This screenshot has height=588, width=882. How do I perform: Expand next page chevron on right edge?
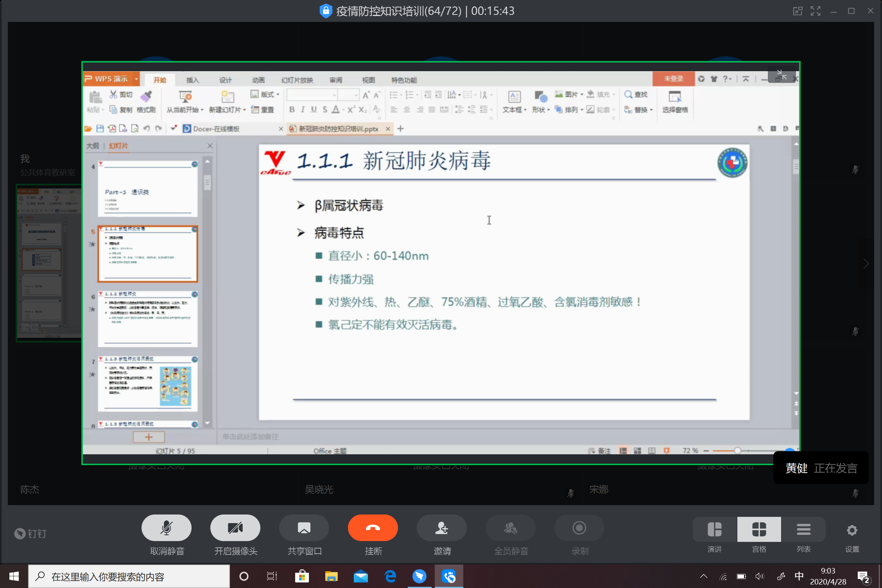(866, 264)
